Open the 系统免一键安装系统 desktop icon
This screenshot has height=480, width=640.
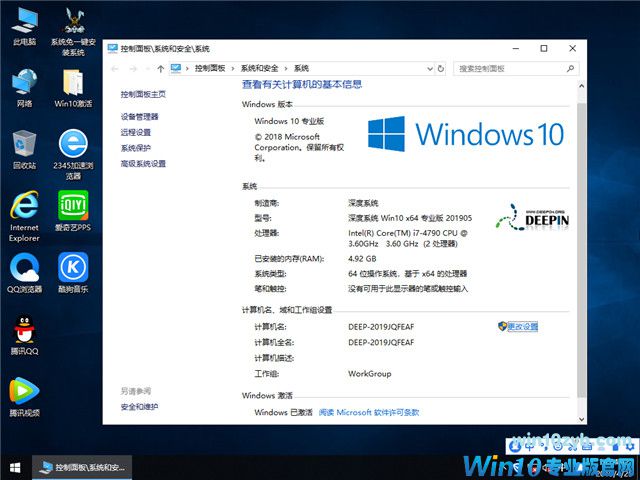coord(73,32)
